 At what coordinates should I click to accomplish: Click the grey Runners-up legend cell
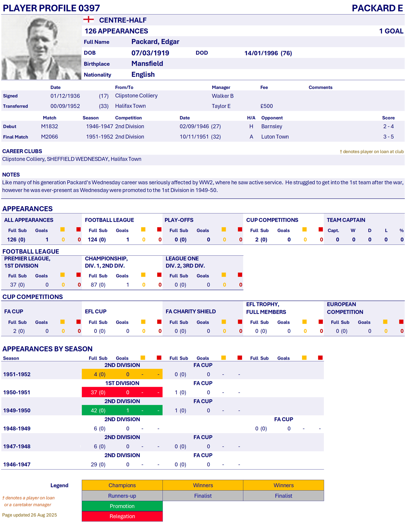click(122, 496)
